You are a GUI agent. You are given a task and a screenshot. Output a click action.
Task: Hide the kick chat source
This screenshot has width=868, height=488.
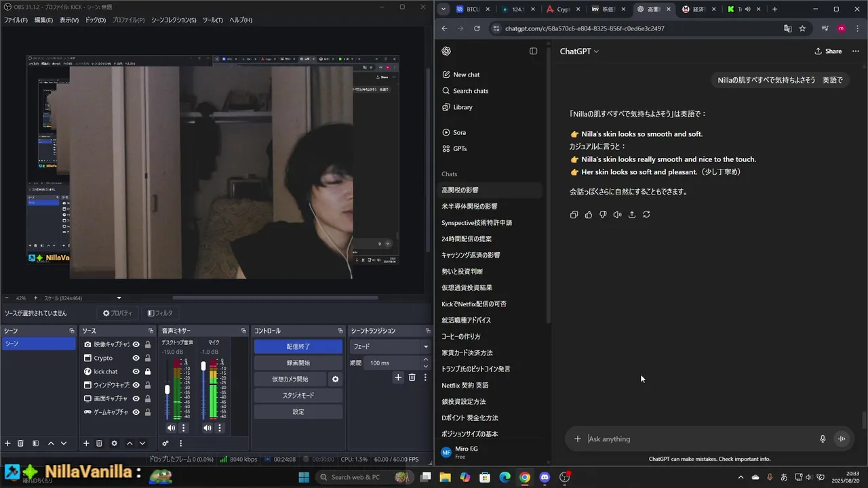point(136,371)
